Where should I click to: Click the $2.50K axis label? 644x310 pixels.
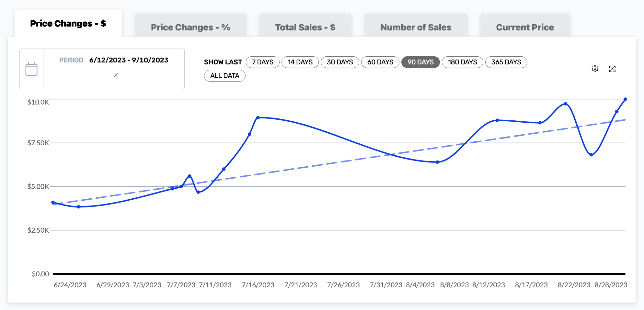coord(38,230)
